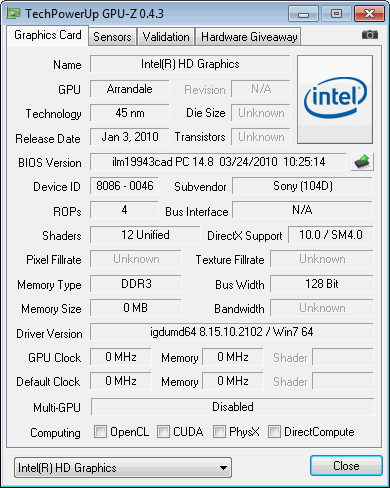Click the Computing label text
390x488 pixels.
click(x=55, y=433)
